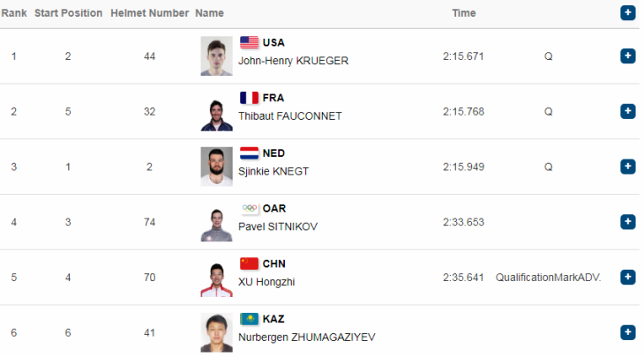Expand Nurbergen ZHUMAGAZIYEV row plus icon

click(x=627, y=332)
